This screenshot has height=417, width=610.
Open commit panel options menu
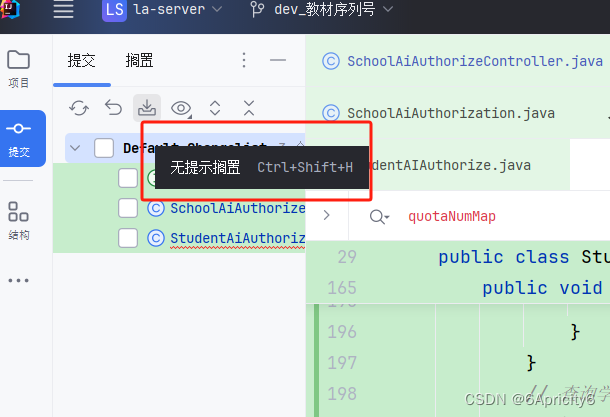[244, 60]
